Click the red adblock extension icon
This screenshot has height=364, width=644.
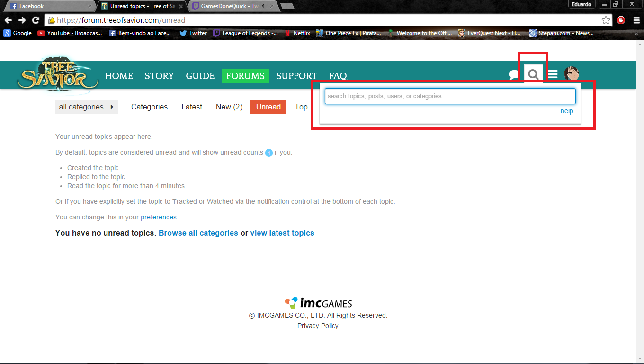point(621,20)
